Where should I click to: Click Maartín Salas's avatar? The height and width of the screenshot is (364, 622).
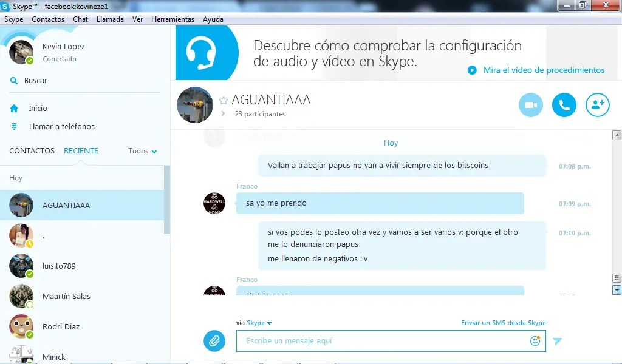(x=21, y=296)
